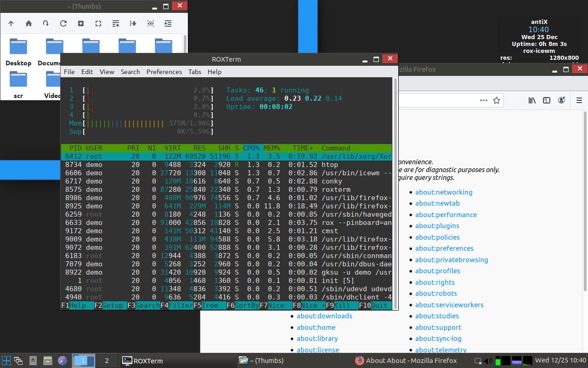Navigate to home folder in file manager
This screenshot has width=588, height=368.
(x=28, y=23)
